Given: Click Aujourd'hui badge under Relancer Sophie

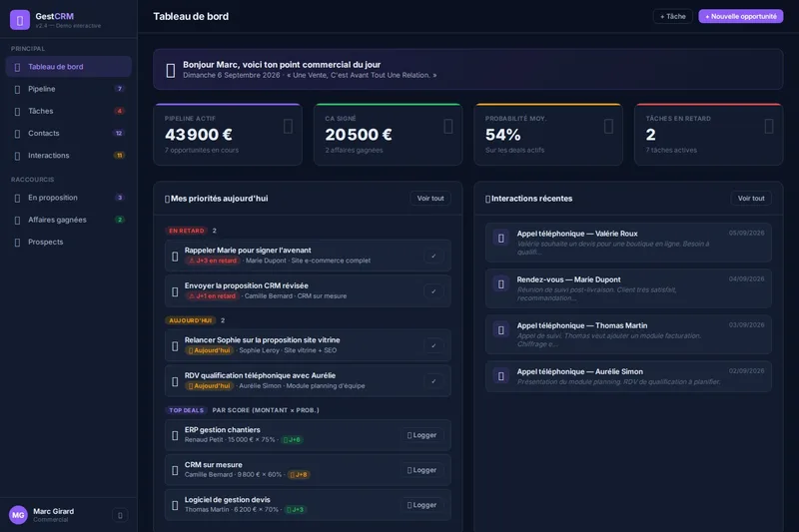Looking at the screenshot, I should [209, 350].
